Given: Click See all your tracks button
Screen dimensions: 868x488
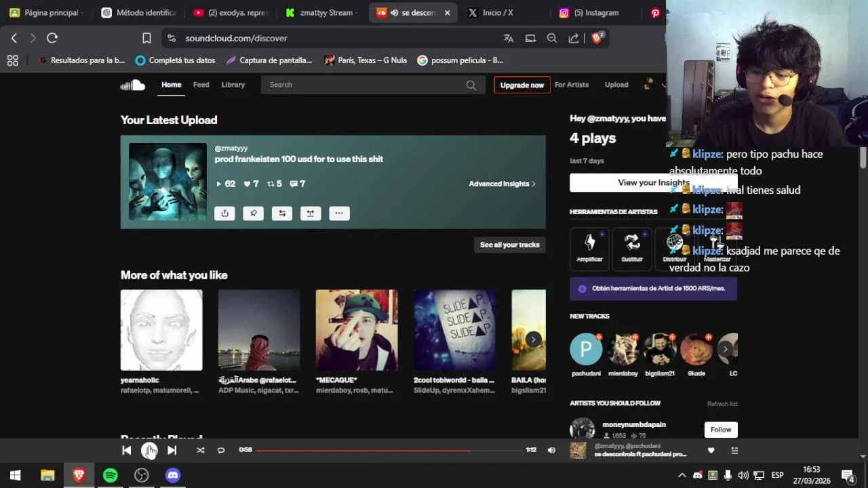Looking at the screenshot, I should (510, 245).
